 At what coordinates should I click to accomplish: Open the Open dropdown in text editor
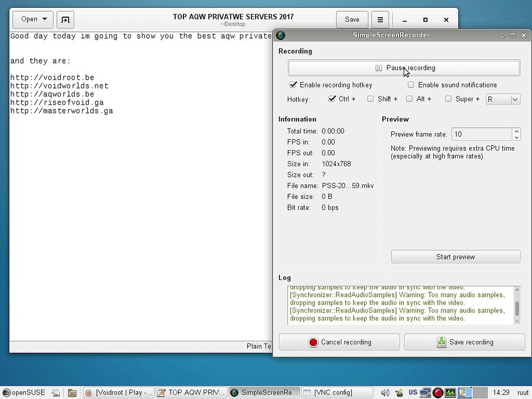tap(33, 19)
